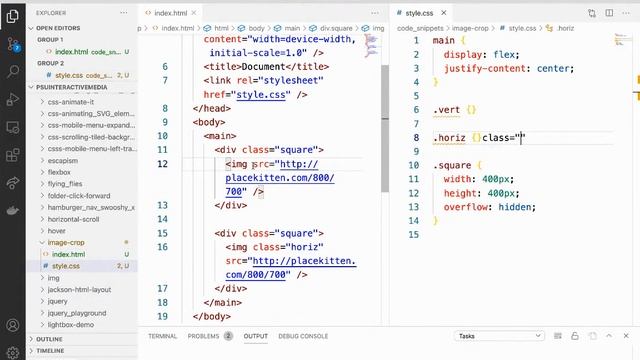Expand the escapism folder
This screenshot has height=360, width=640.
[x=62, y=161]
